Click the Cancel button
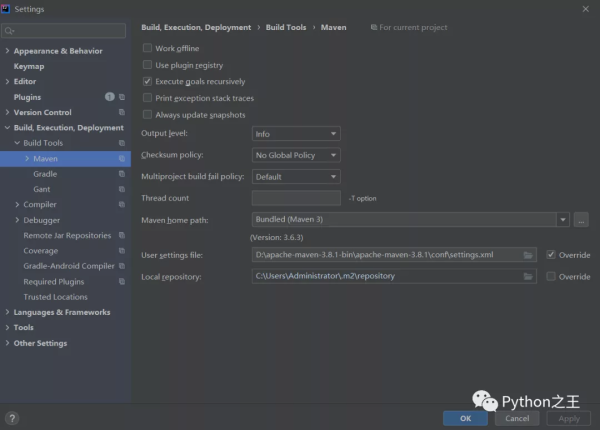 coord(512,418)
